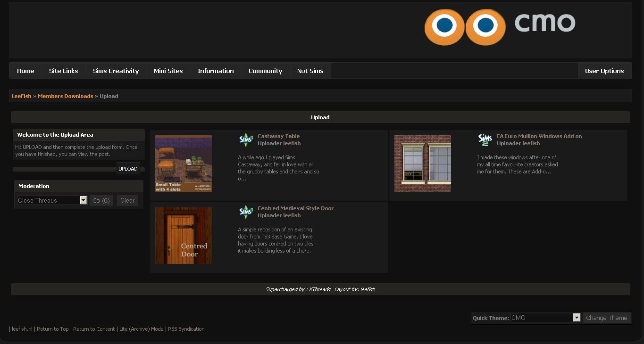This screenshot has width=644, height=344.
Task: Open the Quick Theme CMO dropdown
Action: pos(576,318)
